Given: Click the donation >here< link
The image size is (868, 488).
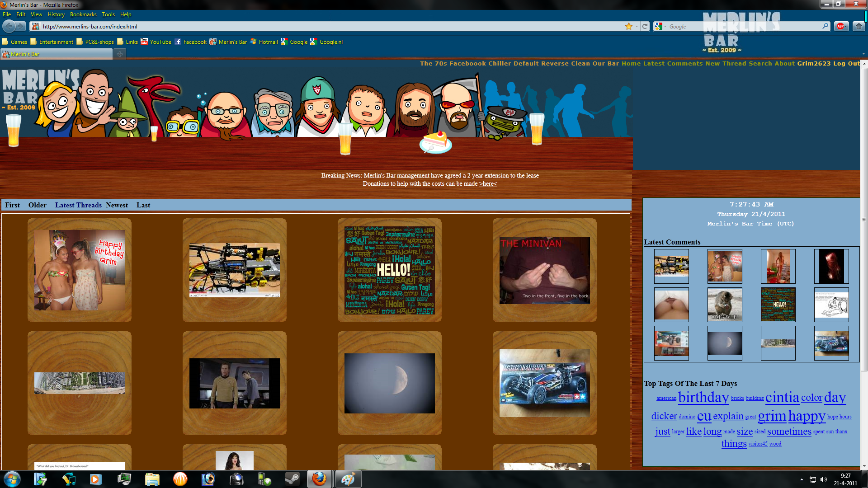Looking at the screenshot, I should (x=488, y=184).
